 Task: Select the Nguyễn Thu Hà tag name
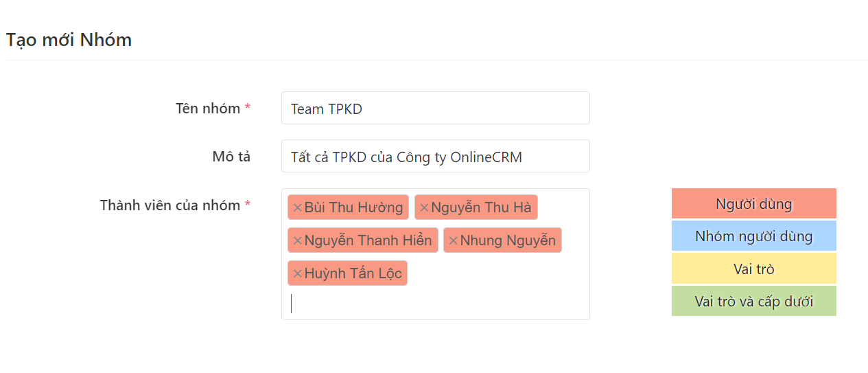(481, 207)
